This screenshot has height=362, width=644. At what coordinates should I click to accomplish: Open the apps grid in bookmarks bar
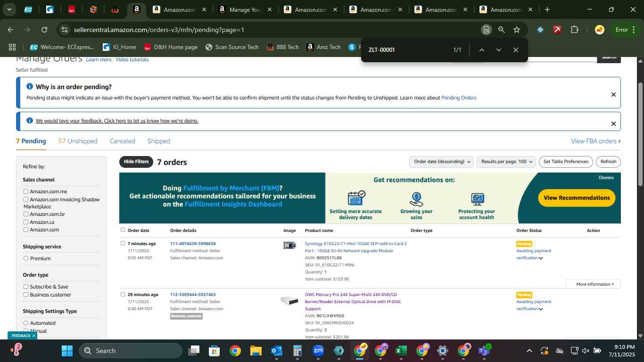point(12,47)
